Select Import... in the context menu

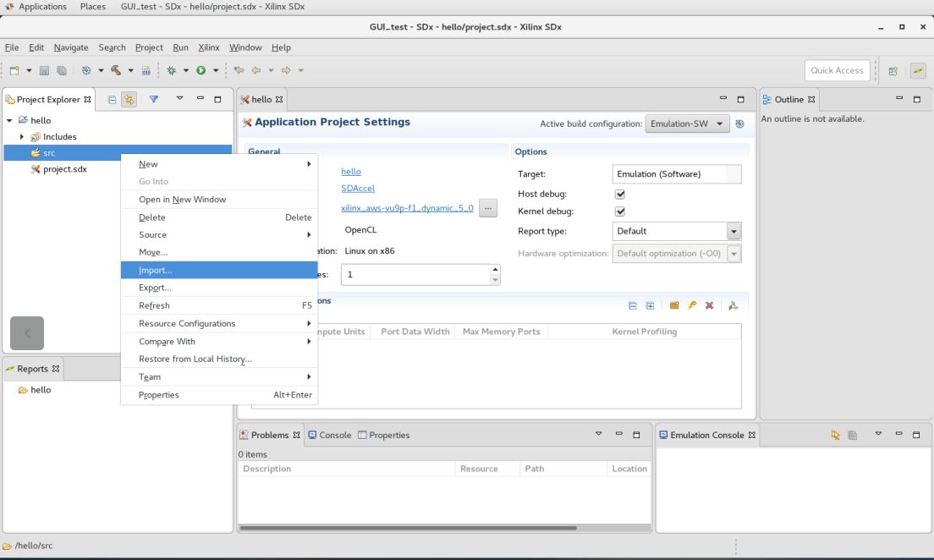[x=219, y=270]
